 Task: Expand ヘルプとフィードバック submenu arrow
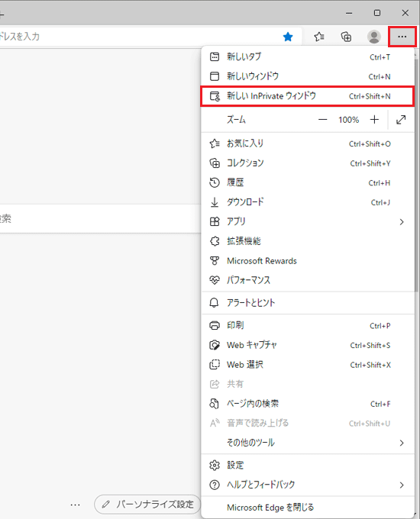[402, 485]
